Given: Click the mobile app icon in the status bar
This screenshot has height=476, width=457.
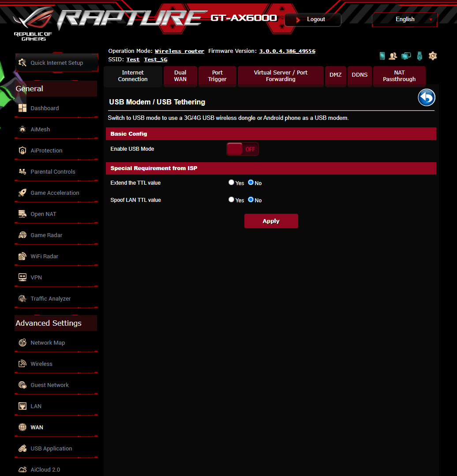Looking at the screenshot, I should (382, 56).
